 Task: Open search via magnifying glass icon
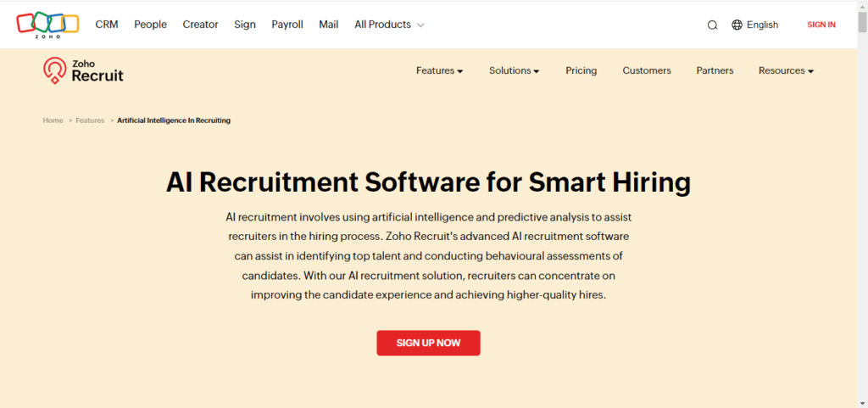[x=712, y=25]
